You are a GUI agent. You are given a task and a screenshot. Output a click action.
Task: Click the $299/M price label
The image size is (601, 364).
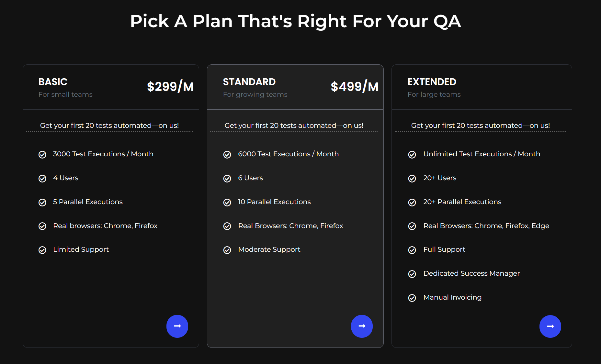[170, 87]
